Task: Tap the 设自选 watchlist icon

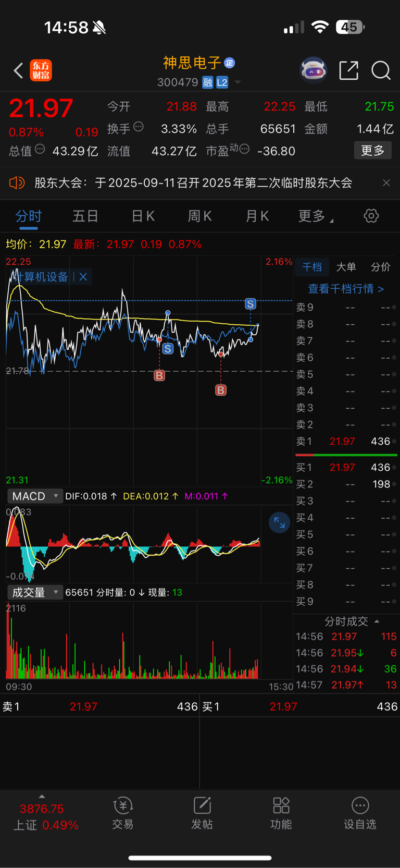Action: point(360,813)
